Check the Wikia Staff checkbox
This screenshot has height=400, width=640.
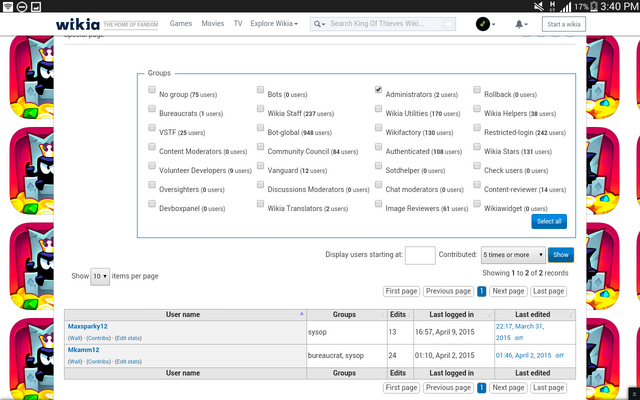(260, 109)
